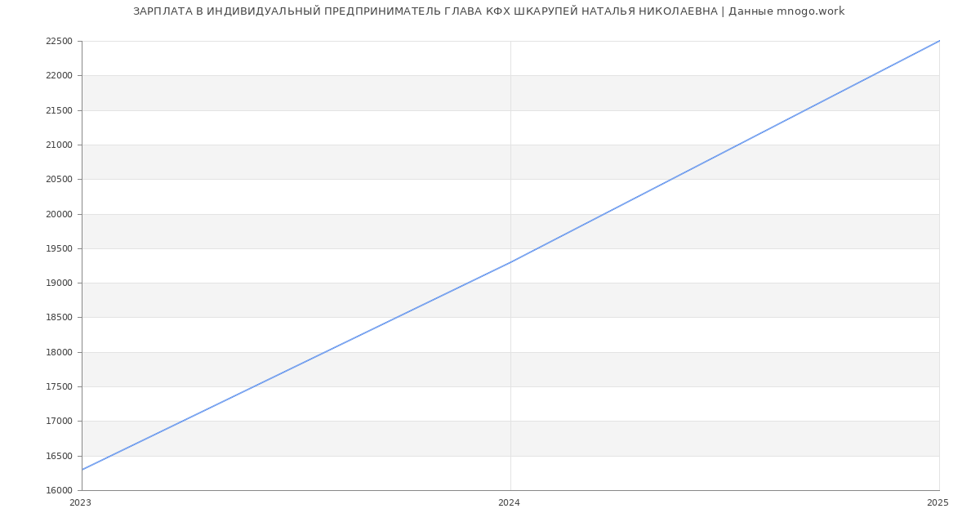Select the 20500 y-axis label
The image size is (980, 531).
point(59,180)
